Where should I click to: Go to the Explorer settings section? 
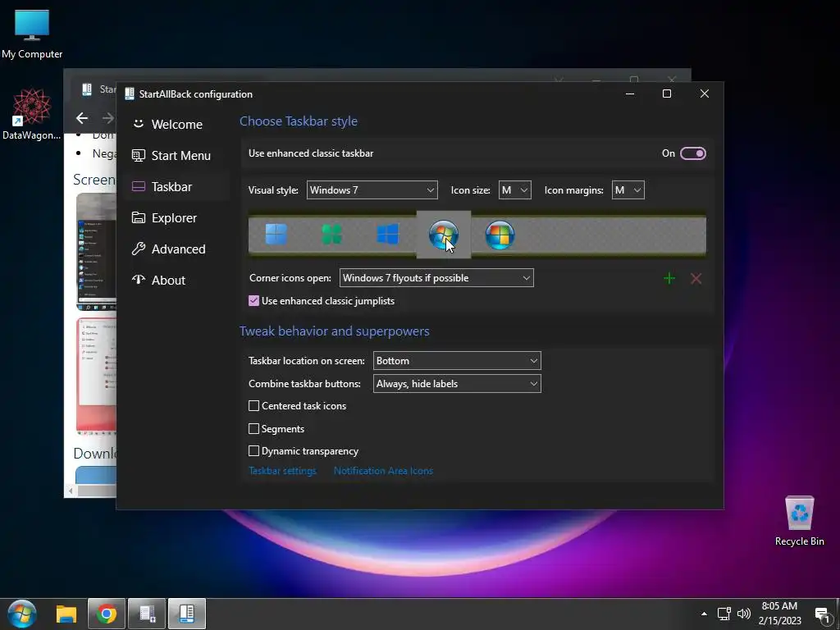pos(177,217)
